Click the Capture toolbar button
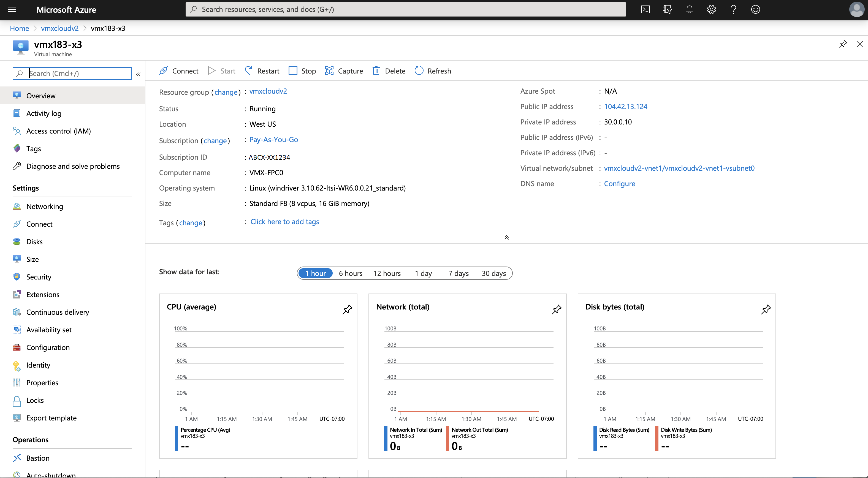The height and width of the screenshot is (478, 868). point(344,71)
